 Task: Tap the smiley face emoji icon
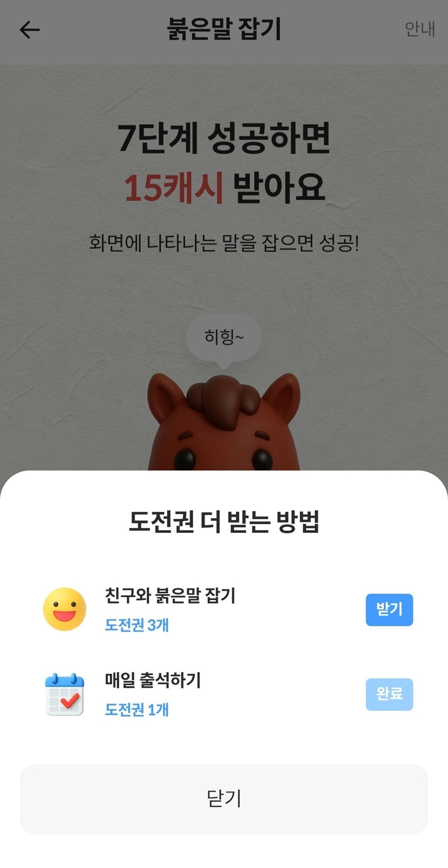point(65,609)
